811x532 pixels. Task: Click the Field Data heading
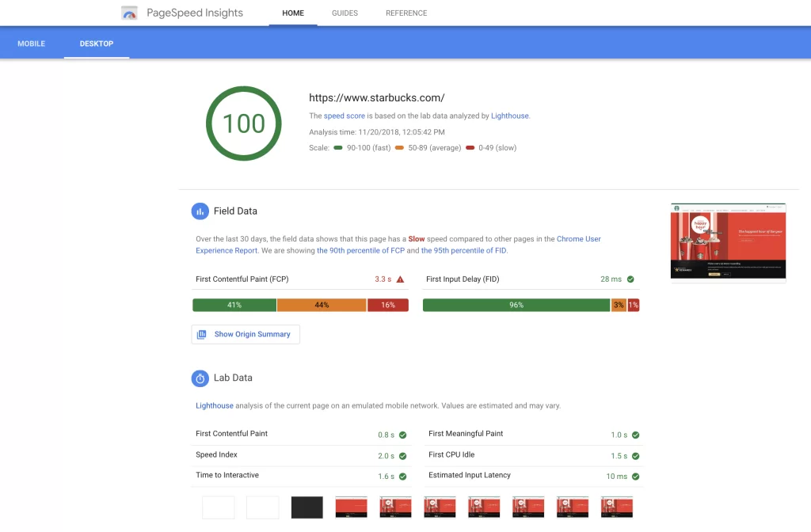235,211
